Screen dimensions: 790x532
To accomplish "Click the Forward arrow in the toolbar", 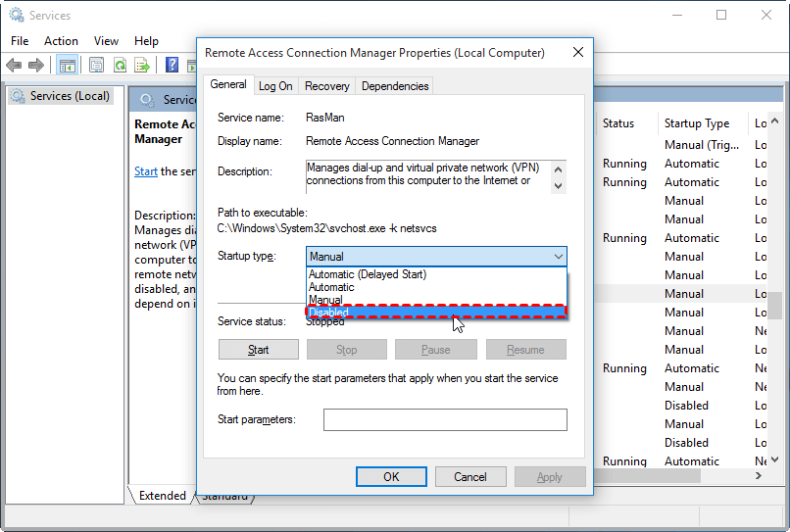I will pyautogui.click(x=36, y=66).
